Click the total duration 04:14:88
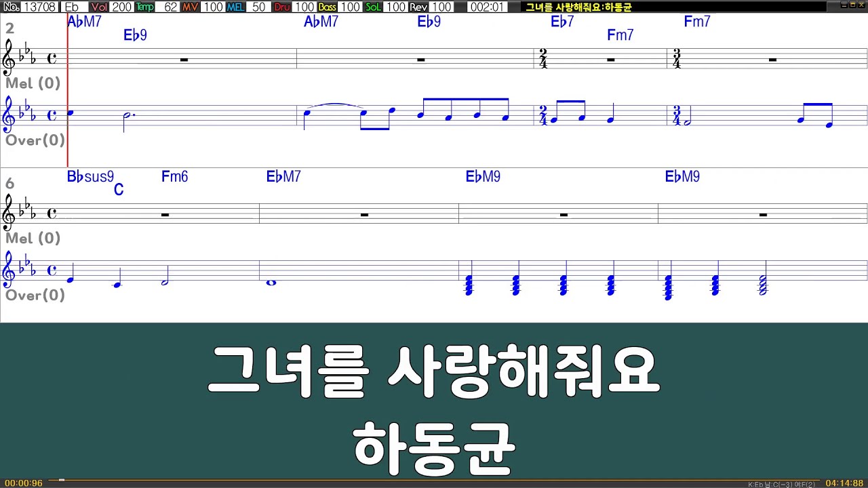Viewport: 868px width, 488px height. (x=844, y=483)
